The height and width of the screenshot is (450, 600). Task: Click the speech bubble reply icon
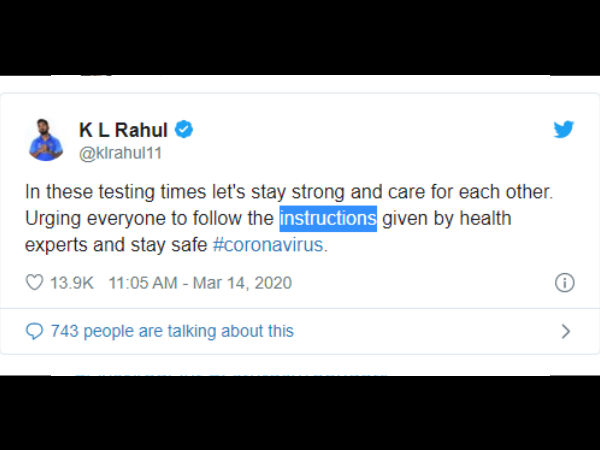(34, 331)
